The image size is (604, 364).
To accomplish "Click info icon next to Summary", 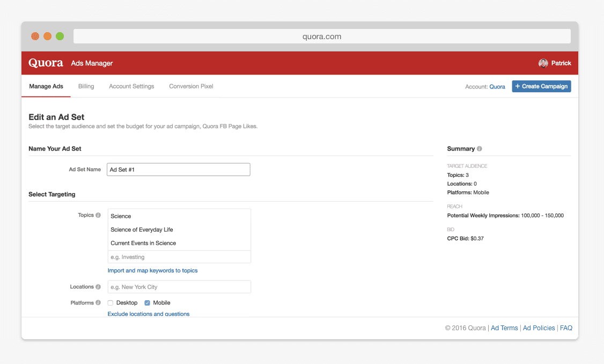I will [x=480, y=149].
